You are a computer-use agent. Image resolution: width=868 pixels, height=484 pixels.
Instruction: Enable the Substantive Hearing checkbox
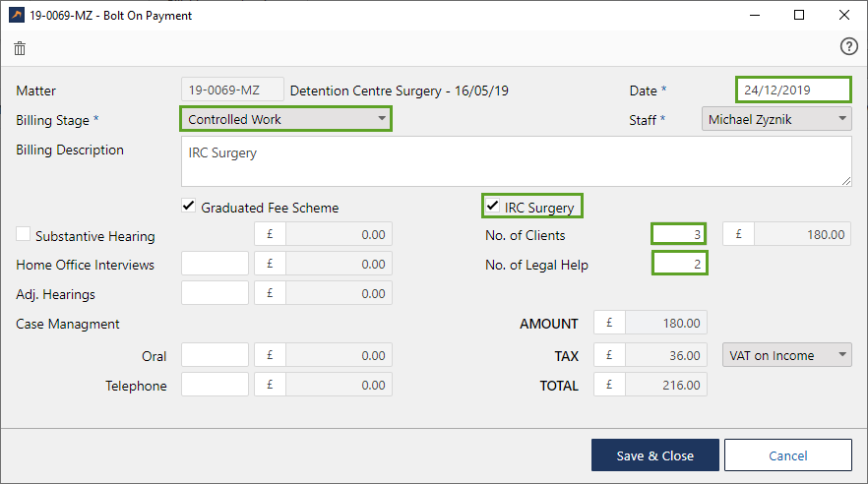tap(24, 234)
